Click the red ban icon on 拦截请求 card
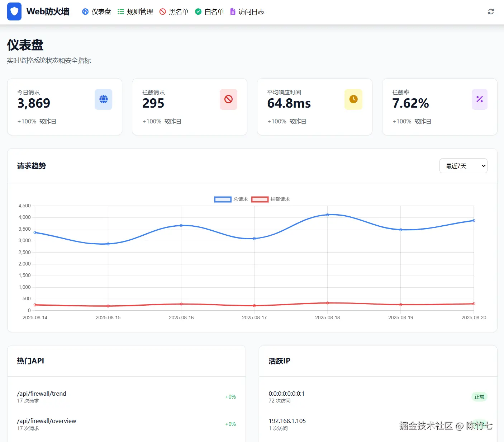 point(228,99)
